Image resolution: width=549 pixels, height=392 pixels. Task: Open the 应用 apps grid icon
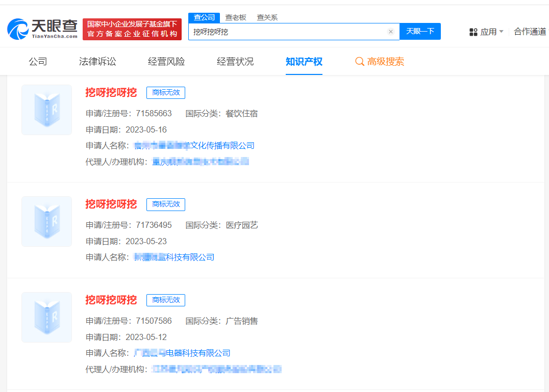[x=473, y=32]
